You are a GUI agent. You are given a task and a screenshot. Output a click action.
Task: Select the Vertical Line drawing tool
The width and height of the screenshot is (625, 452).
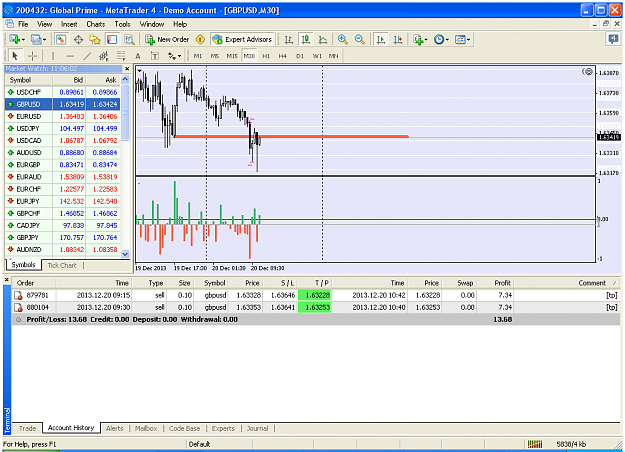coord(53,56)
